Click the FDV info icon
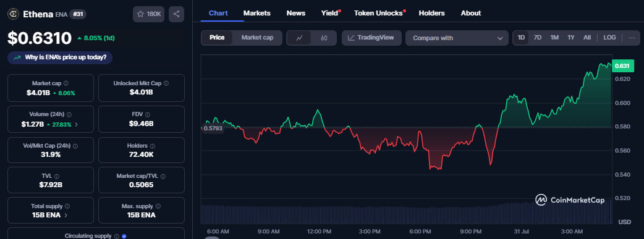644x239 pixels. tap(148, 115)
